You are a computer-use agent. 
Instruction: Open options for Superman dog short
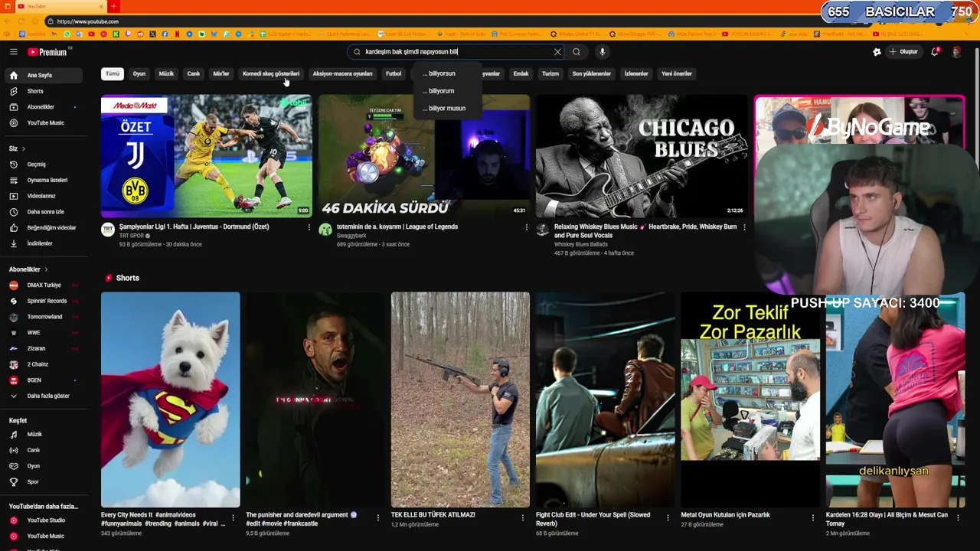[233, 518]
